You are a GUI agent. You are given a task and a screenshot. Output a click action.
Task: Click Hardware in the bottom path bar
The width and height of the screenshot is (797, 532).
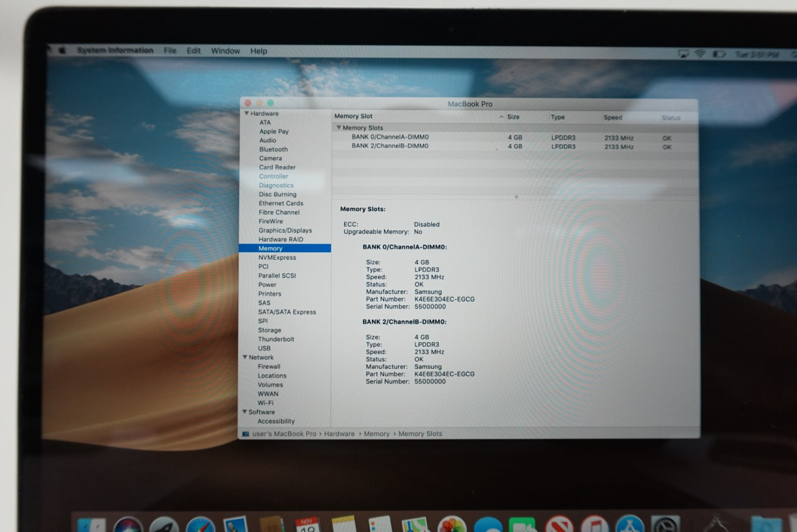click(339, 434)
